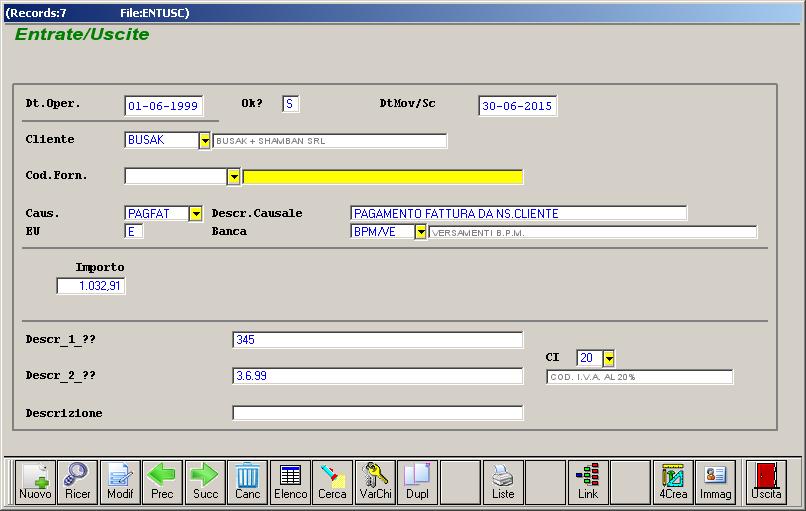This screenshot has height=511, width=806.
Task: Click the Records:7 File:ENTUSC title bar text
Action: 97,13
